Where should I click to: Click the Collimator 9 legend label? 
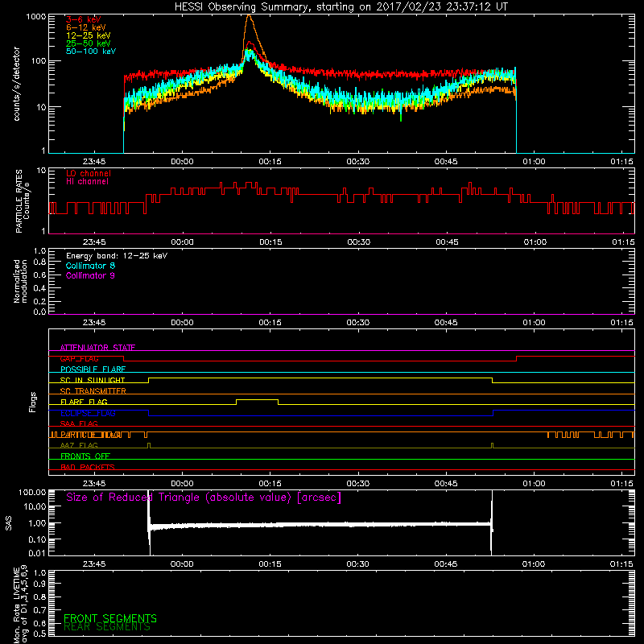90,275
